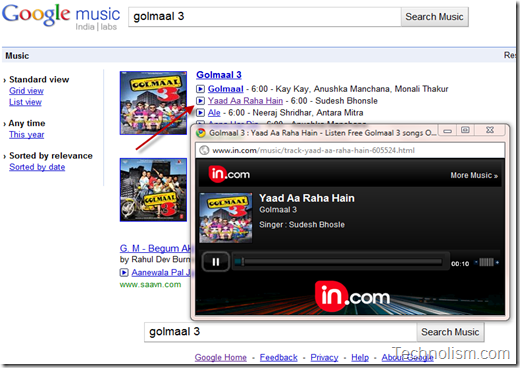This screenshot has height=368, width=520.
Task: Click play icon next to Aanewala Pal
Action: tap(124, 273)
